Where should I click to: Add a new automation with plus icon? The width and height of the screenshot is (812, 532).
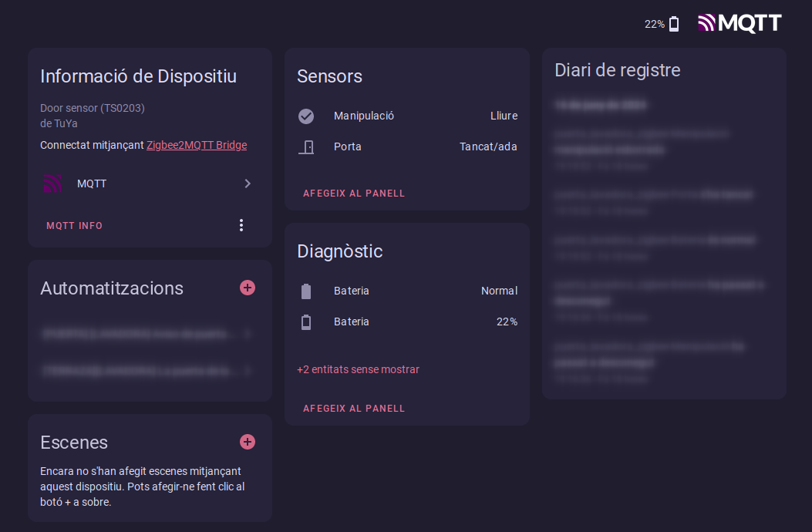(x=247, y=288)
